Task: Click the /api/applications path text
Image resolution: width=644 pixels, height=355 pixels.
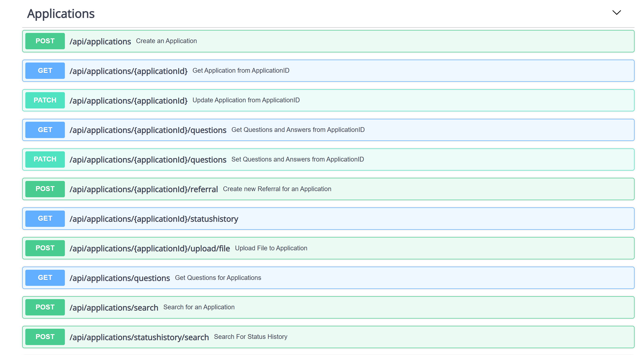Action: (100, 41)
